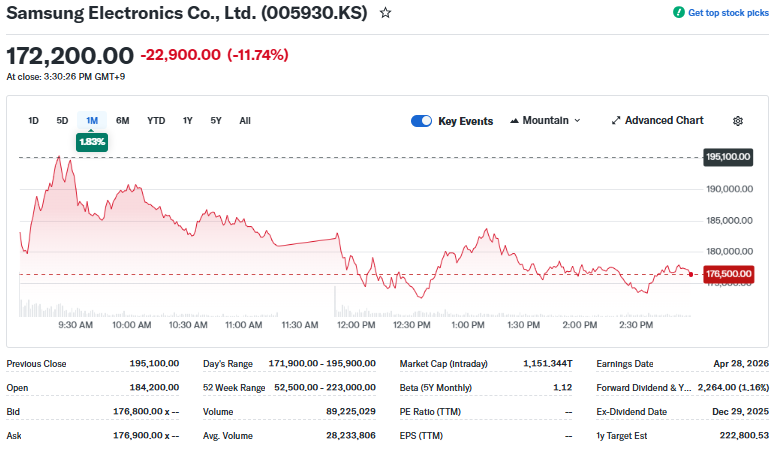Open chart settings gear icon
Viewport: 782px width, 456px height.
pyautogui.click(x=738, y=121)
